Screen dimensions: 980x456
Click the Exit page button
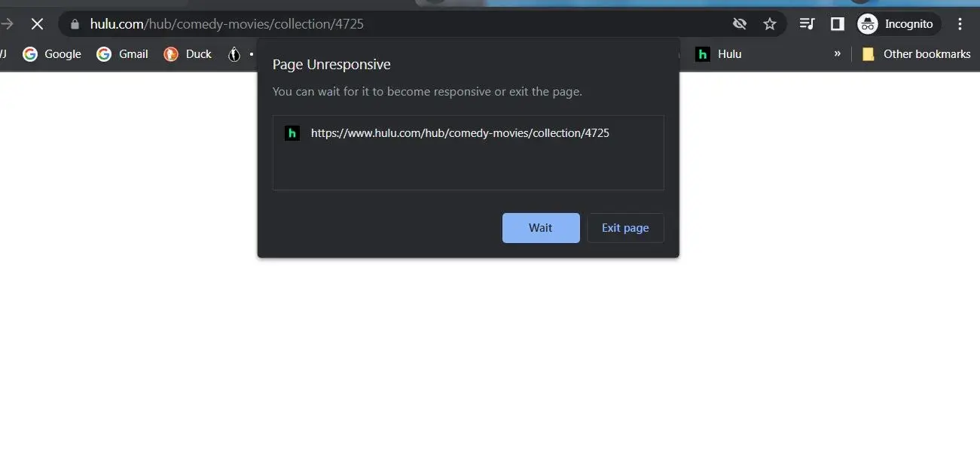(x=625, y=228)
